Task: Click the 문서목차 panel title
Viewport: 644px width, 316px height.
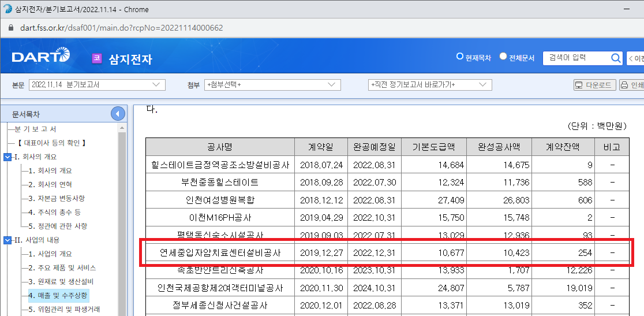Action: pyautogui.click(x=26, y=114)
